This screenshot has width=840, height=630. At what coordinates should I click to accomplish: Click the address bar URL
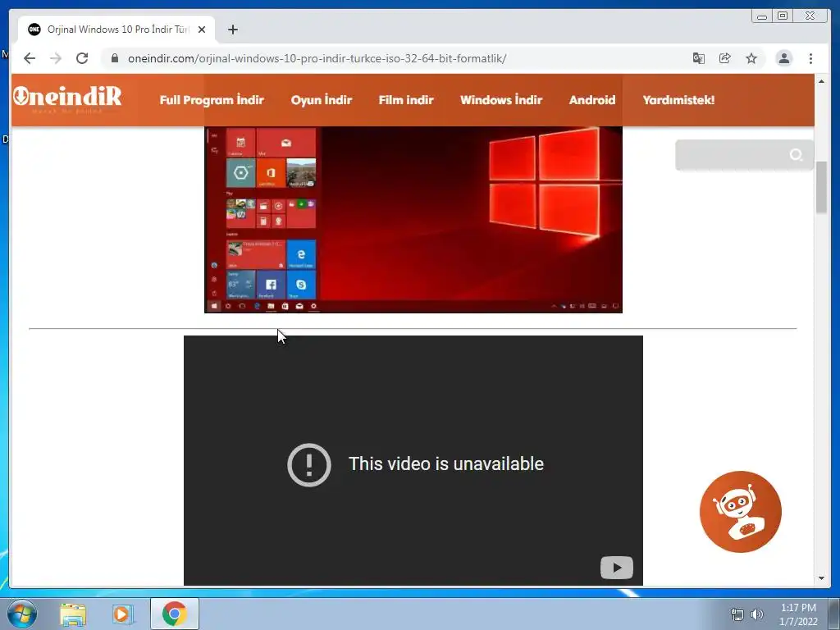click(317, 58)
